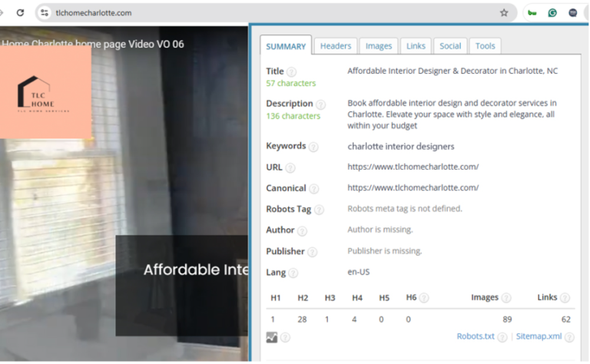Select the Links tab
The height and width of the screenshot is (364, 590).
point(416,46)
